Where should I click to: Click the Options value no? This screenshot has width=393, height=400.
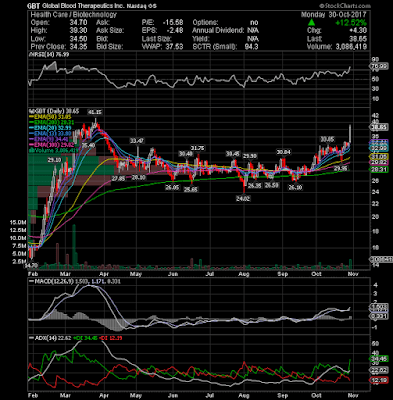[254, 23]
